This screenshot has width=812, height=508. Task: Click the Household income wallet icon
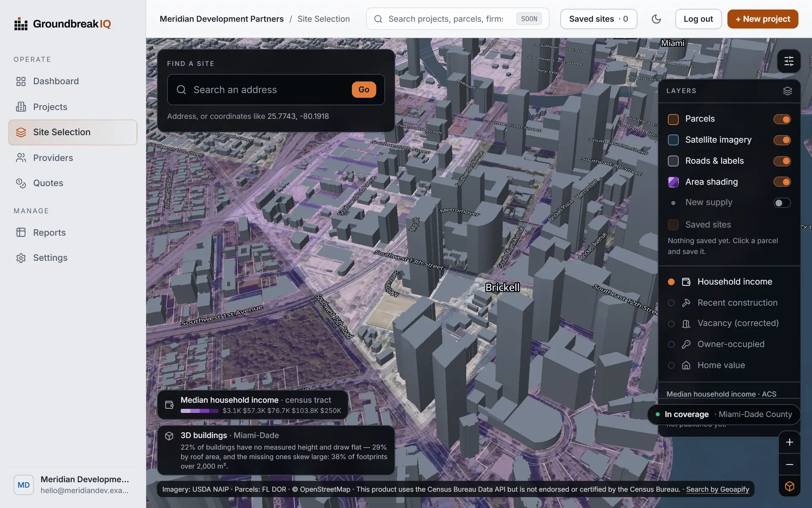[686, 282]
